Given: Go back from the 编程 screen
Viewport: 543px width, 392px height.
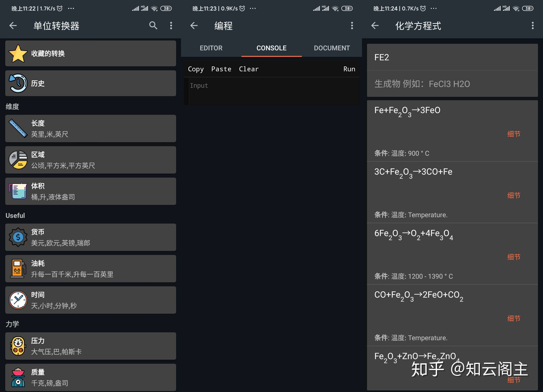Looking at the screenshot, I should click(x=194, y=25).
